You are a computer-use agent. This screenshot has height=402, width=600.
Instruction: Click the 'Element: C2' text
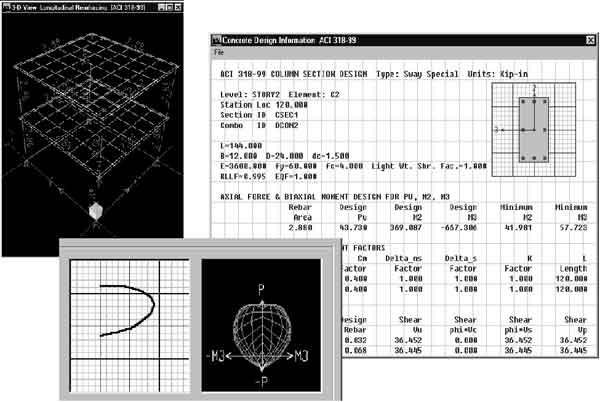314,94
